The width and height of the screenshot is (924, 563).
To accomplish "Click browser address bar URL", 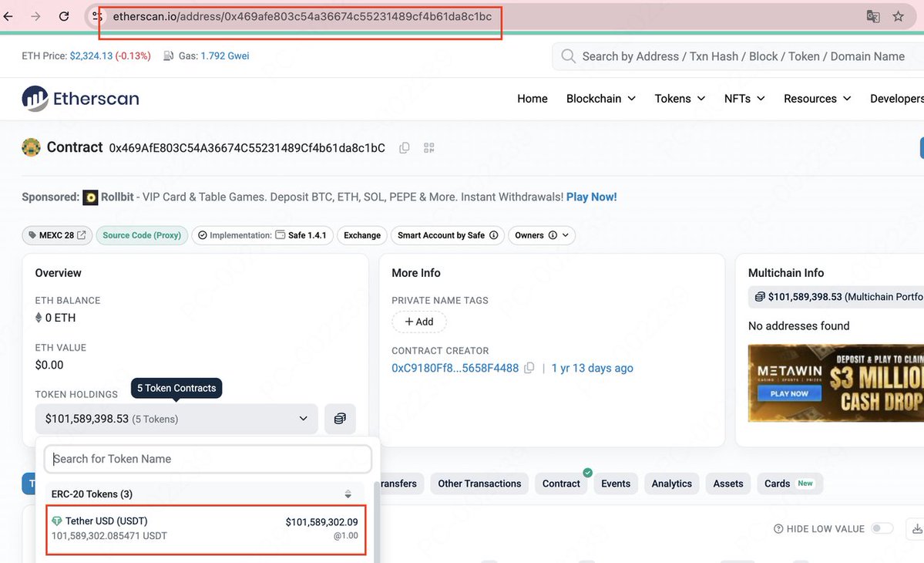I will [x=302, y=16].
